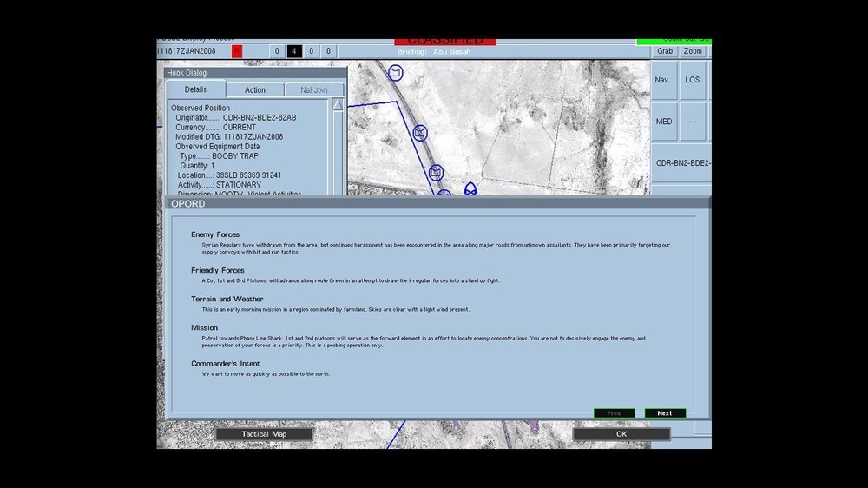Click the northernmost unit marker on the road

coord(395,73)
